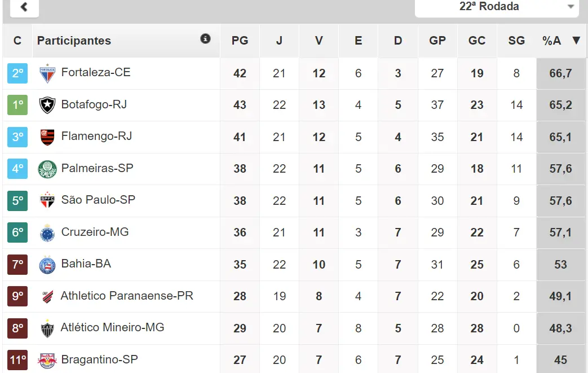This screenshot has width=588, height=373.
Task: Click the V wins column header
Action: [x=319, y=41]
